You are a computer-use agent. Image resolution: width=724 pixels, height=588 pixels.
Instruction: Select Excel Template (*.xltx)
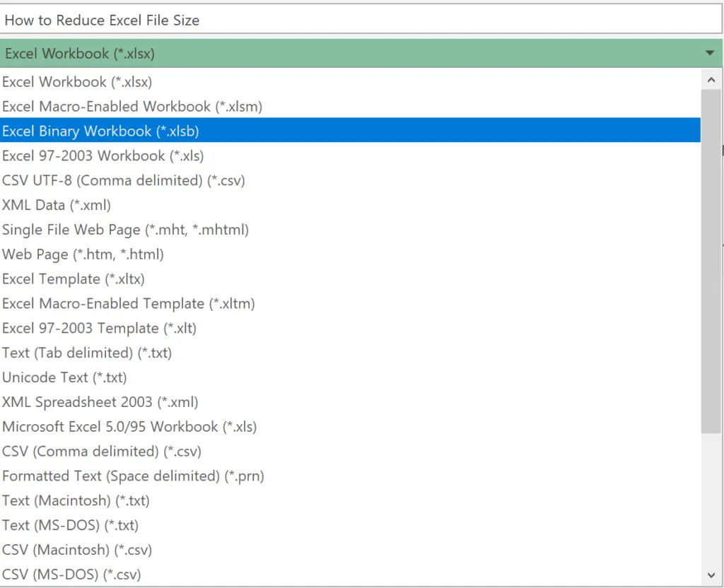tap(351, 278)
